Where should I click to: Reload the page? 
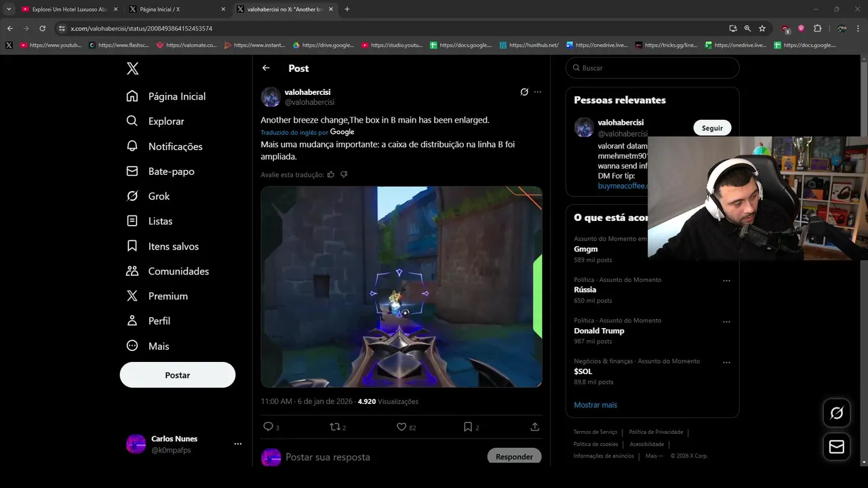[42, 28]
